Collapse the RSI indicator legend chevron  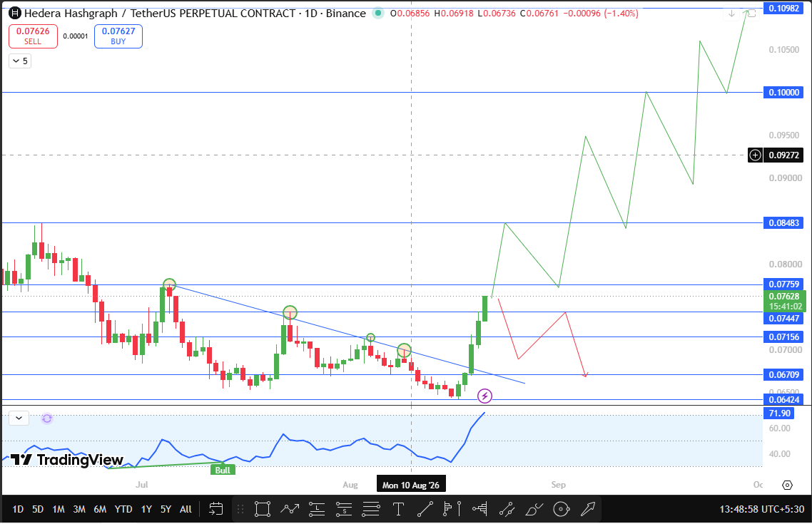click(19, 418)
